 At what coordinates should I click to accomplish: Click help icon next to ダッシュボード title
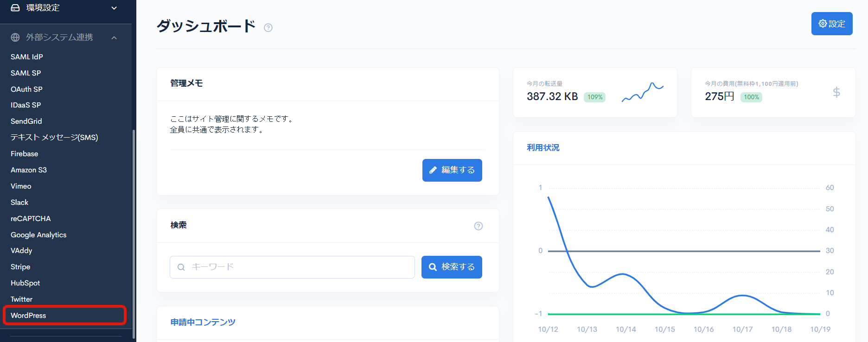click(268, 28)
